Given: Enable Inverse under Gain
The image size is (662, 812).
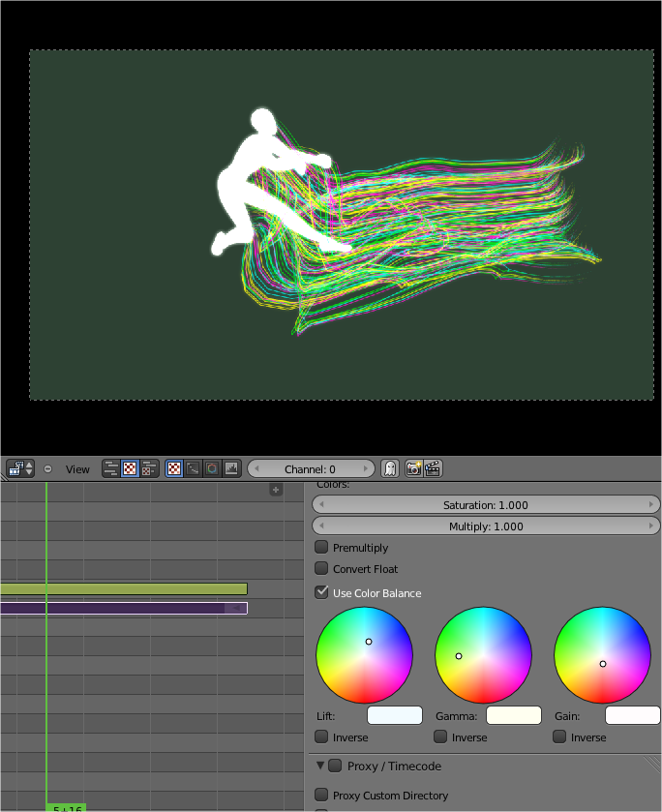Looking at the screenshot, I should [x=559, y=737].
